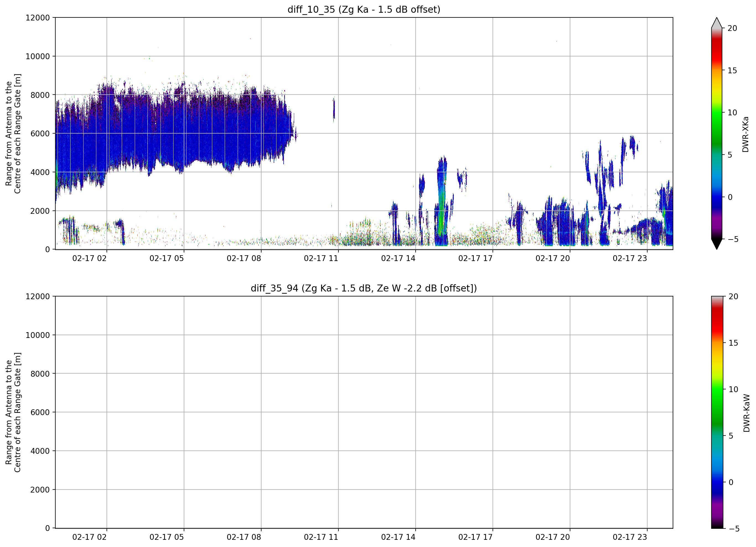This screenshot has width=756, height=547.
Task: Click the large blue cloud layer near 6000 m
Action: [173, 133]
